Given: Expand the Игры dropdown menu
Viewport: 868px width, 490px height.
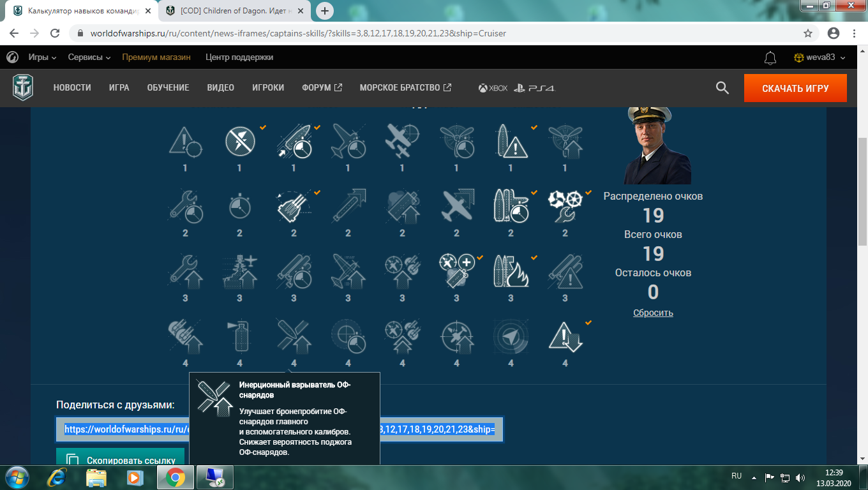Looking at the screenshot, I should click(42, 57).
